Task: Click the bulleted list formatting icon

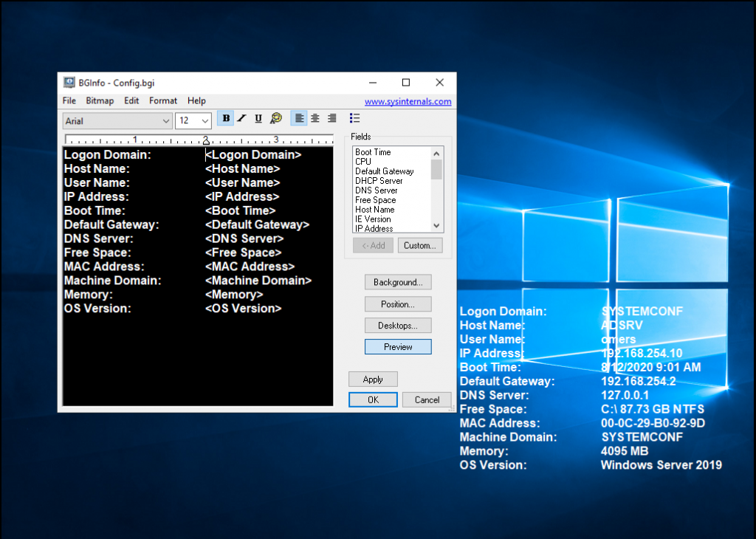Action: click(x=354, y=118)
